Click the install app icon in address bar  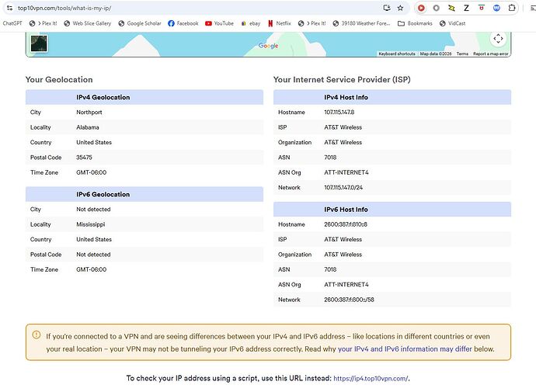coord(387,8)
